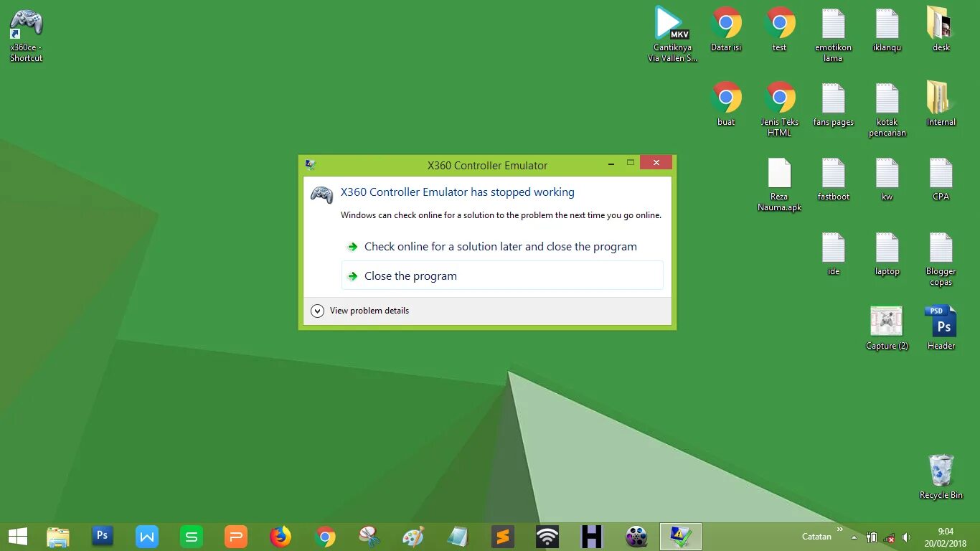Launch Sublime Text from the taskbar

click(503, 537)
